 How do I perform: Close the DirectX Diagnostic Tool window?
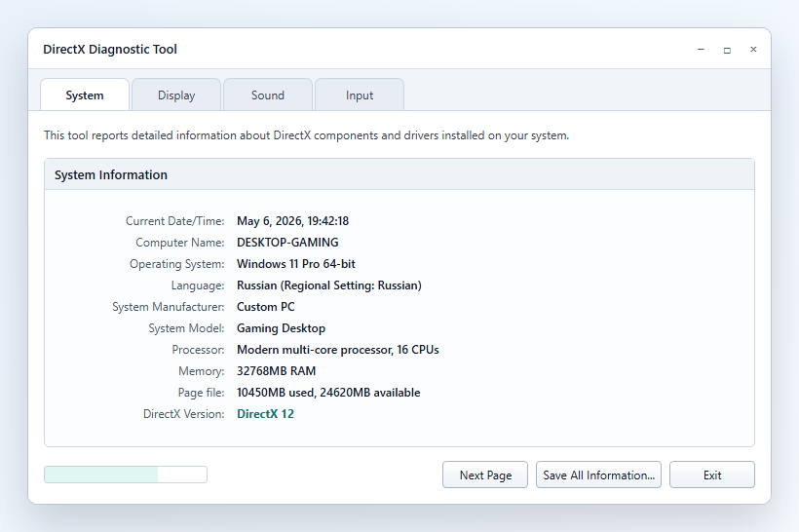753,50
